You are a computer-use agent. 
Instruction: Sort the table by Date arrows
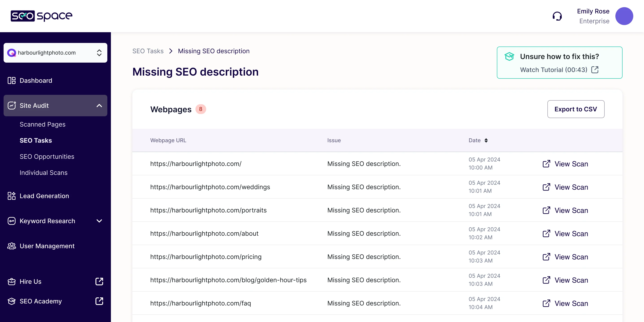coord(486,140)
